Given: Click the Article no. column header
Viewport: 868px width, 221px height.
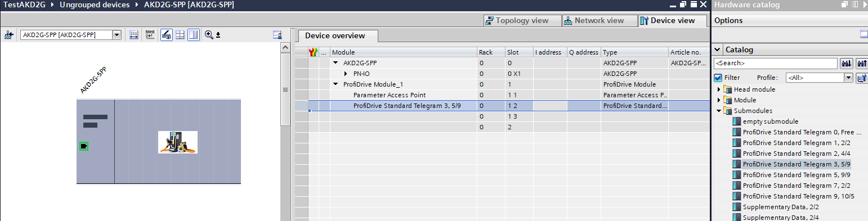Looking at the screenshot, I should point(689,52).
